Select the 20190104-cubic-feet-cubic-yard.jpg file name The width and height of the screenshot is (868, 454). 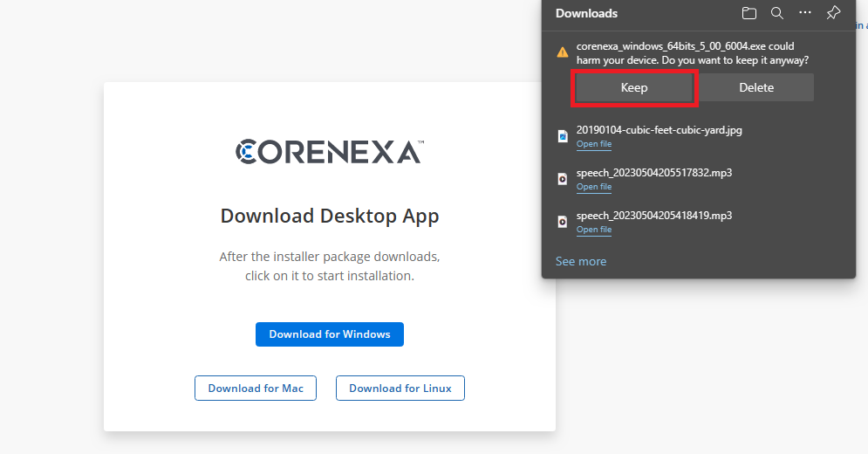click(x=659, y=130)
